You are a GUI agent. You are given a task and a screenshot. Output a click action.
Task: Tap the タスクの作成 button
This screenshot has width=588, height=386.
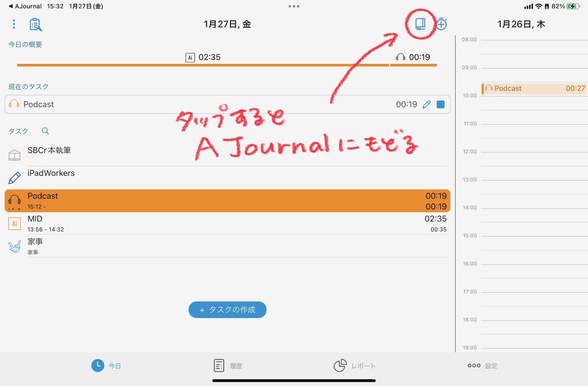click(227, 309)
